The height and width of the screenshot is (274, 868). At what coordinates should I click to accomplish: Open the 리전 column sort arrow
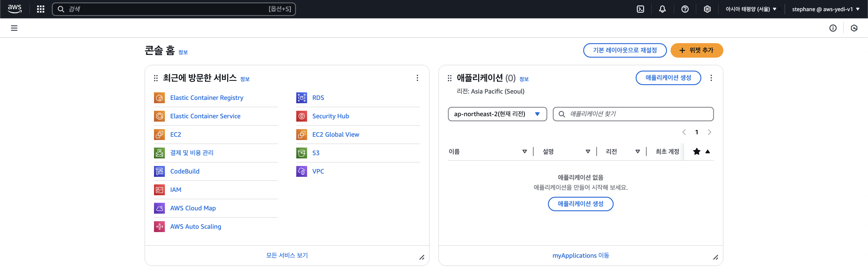point(637,151)
